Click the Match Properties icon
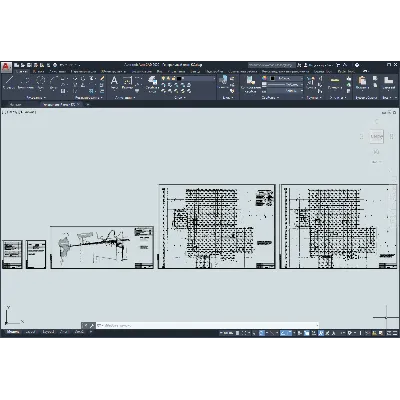Screen dimensions: 400x400 click(251, 84)
